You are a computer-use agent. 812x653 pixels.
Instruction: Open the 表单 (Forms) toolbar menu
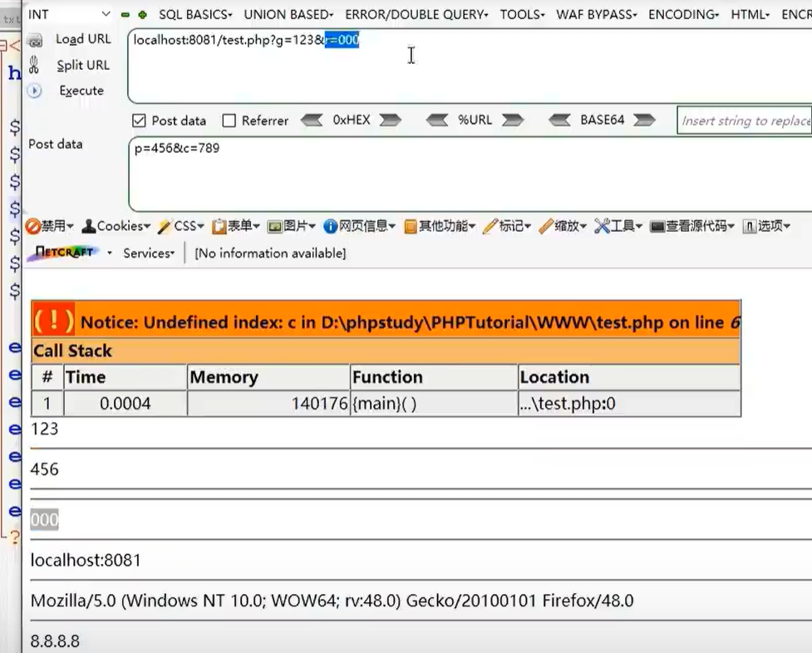click(236, 226)
